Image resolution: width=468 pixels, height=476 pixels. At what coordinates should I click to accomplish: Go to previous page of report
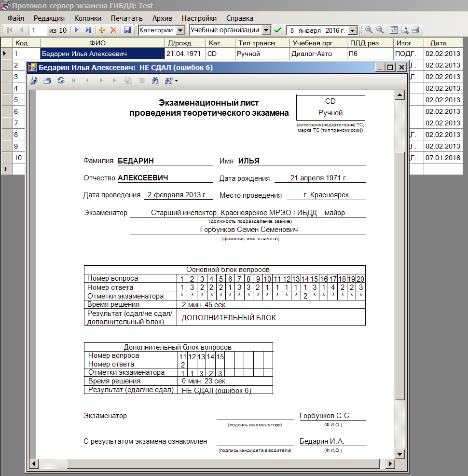tap(87, 81)
